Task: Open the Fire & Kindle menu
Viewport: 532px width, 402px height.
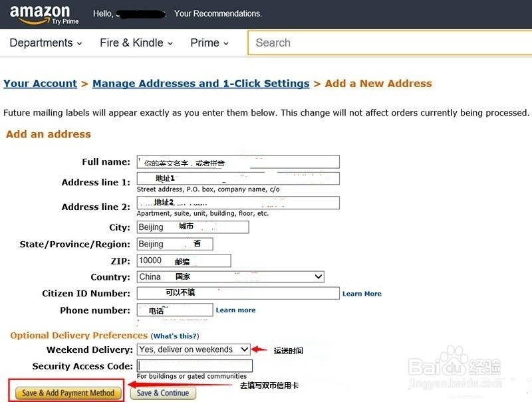Action: (136, 43)
